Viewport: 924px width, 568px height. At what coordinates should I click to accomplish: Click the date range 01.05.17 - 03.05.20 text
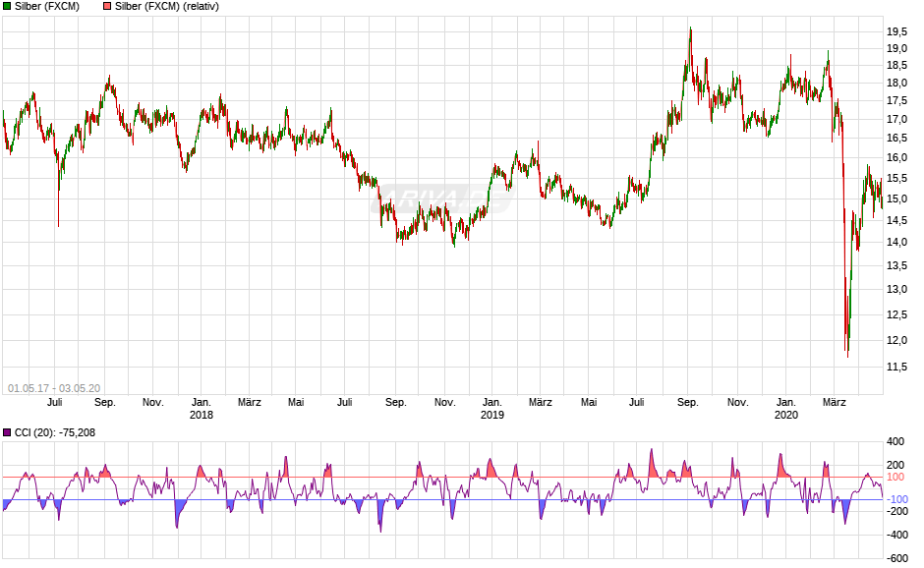click(x=54, y=388)
